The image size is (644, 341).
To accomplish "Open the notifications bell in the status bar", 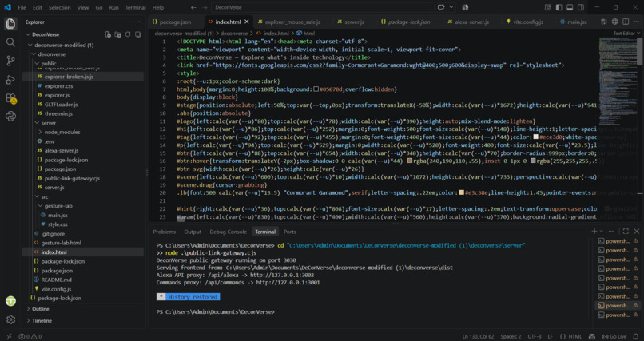I will (636, 336).
